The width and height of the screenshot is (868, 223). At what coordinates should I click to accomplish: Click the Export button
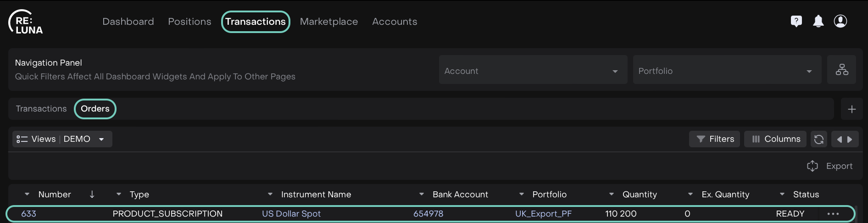point(829,166)
